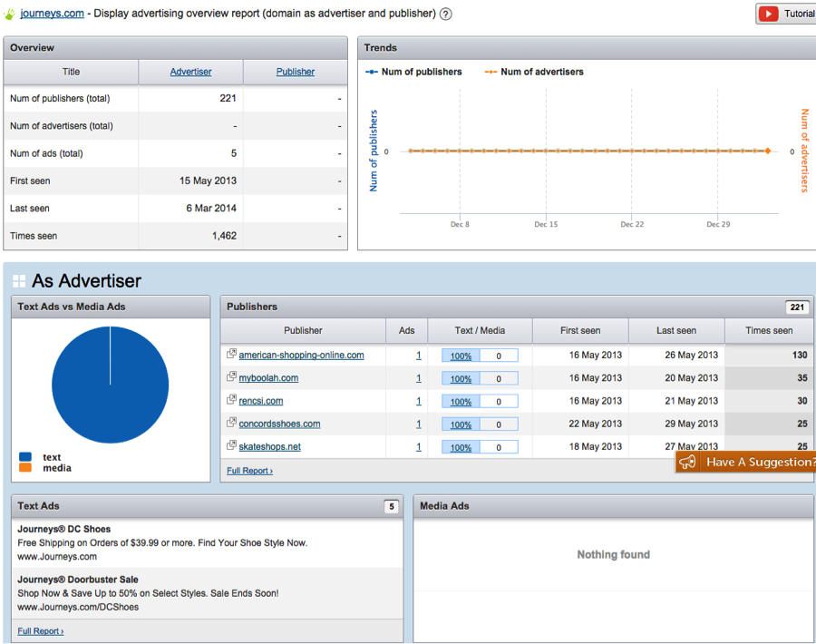The image size is (816, 644).
Task: Open external link icon for concordsshoes.com
Action: (x=231, y=423)
